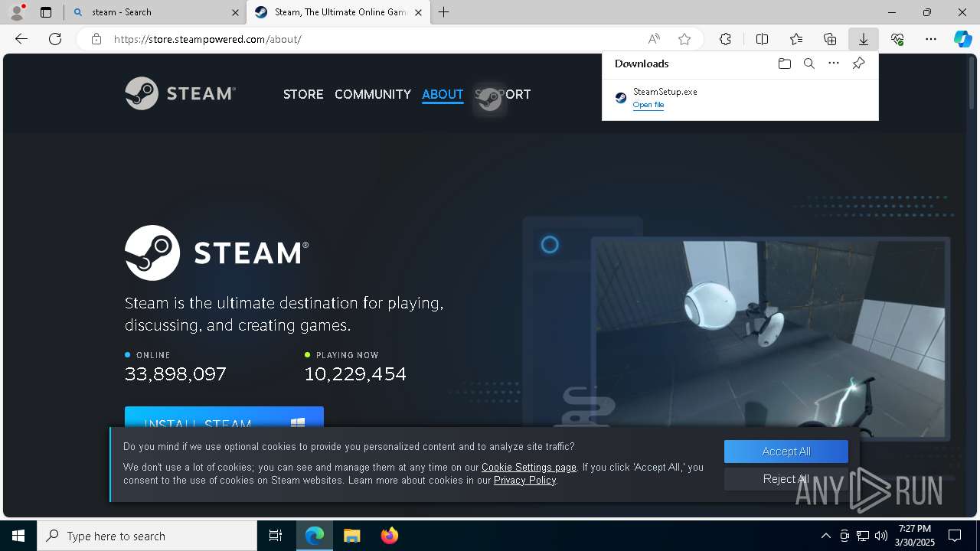The height and width of the screenshot is (551, 980).
Task: Switch to steam - Search tab
Action: 156,12
